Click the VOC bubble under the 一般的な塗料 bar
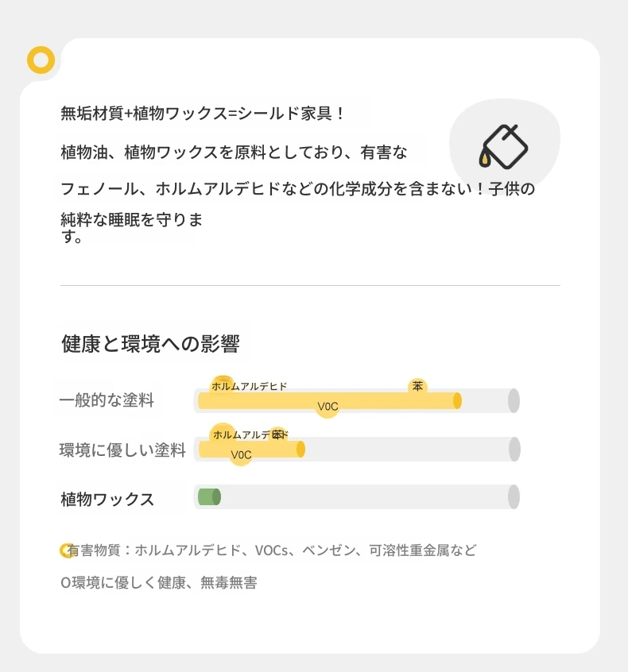This screenshot has width=628, height=672. tap(328, 406)
